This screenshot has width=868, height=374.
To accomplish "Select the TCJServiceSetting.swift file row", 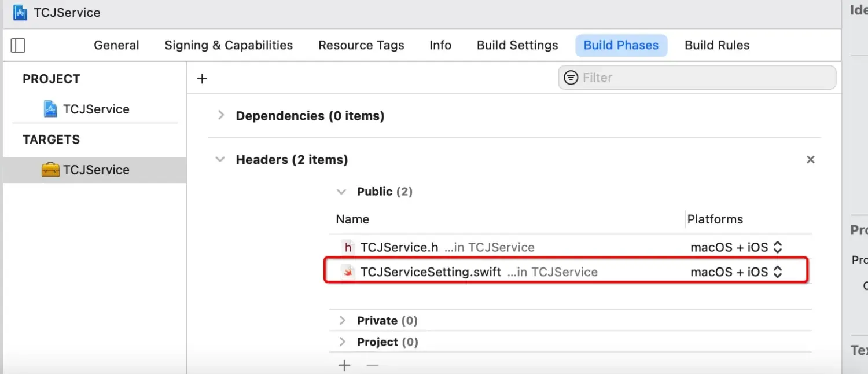I will pos(431,272).
